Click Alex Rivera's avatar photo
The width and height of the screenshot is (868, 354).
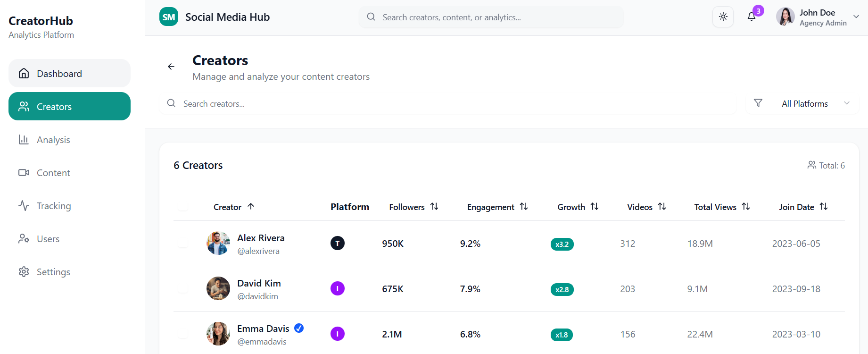218,243
